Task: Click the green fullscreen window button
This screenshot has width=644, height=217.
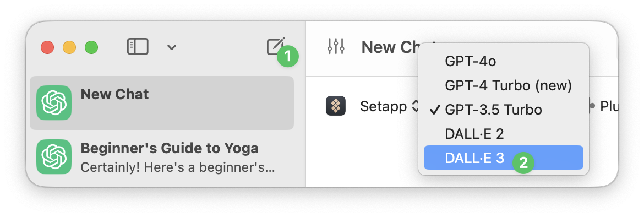Action: pos(91,47)
